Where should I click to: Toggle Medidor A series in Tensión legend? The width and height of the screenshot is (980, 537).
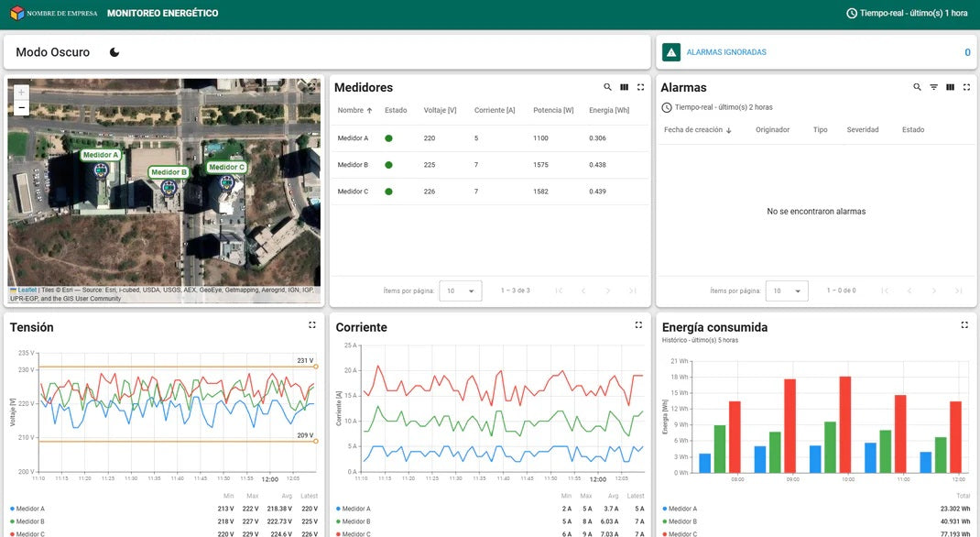point(28,509)
